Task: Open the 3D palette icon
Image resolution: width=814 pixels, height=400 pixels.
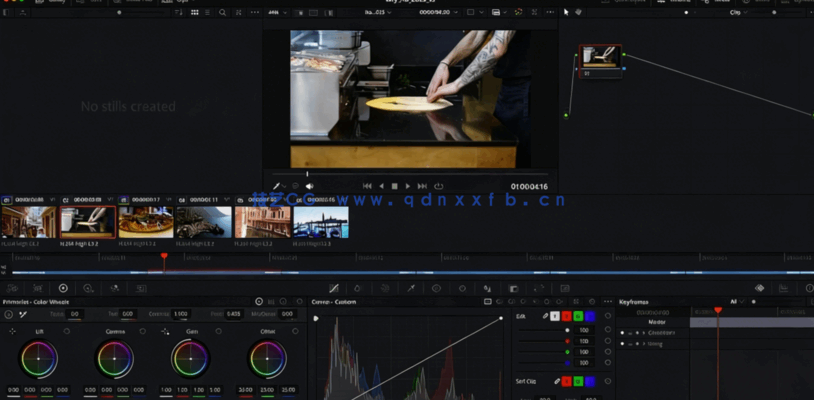Action: 565,288
